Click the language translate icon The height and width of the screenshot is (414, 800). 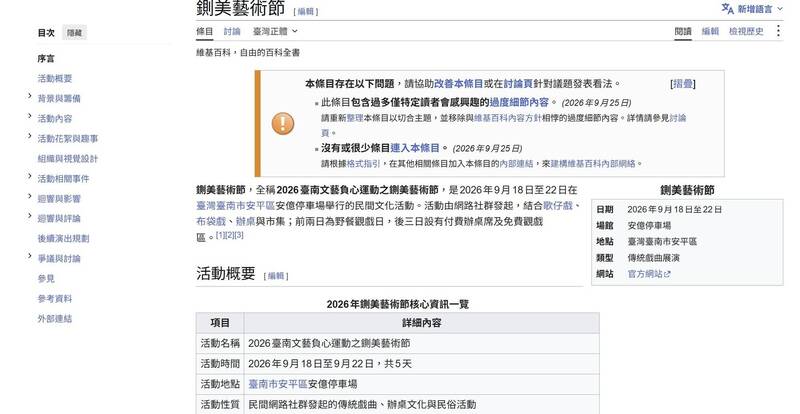tap(727, 9)
